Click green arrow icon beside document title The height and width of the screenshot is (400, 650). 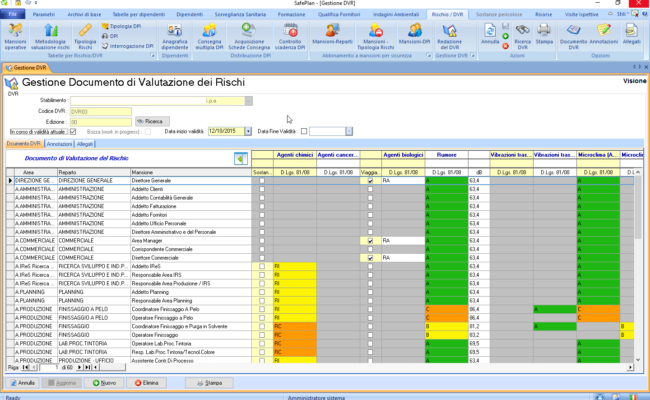(x=241, y=158)
